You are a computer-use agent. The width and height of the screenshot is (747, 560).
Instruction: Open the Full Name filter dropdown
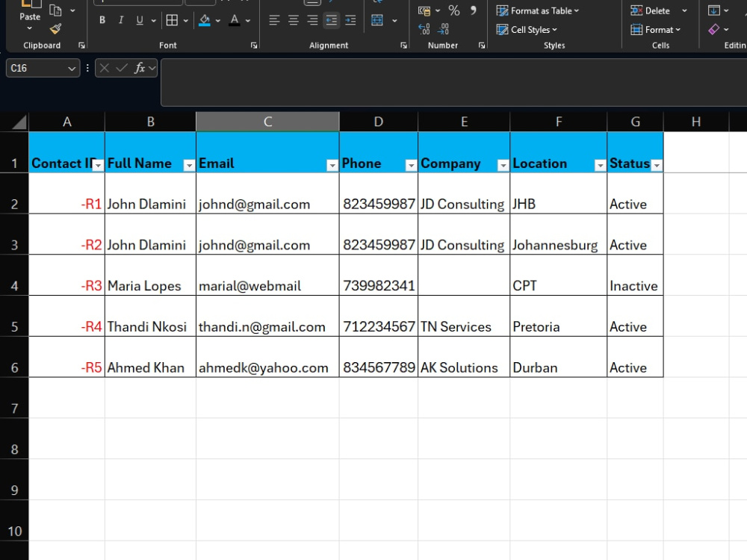coord(189,165)
